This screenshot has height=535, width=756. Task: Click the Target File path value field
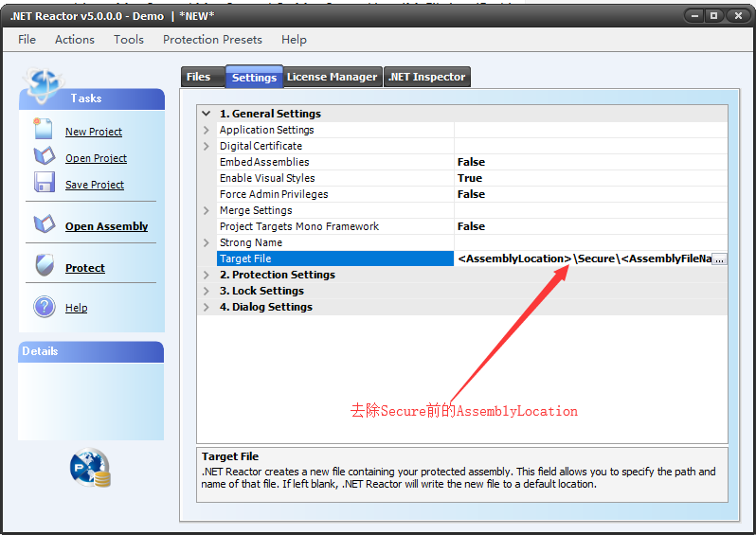pos(584,259)
